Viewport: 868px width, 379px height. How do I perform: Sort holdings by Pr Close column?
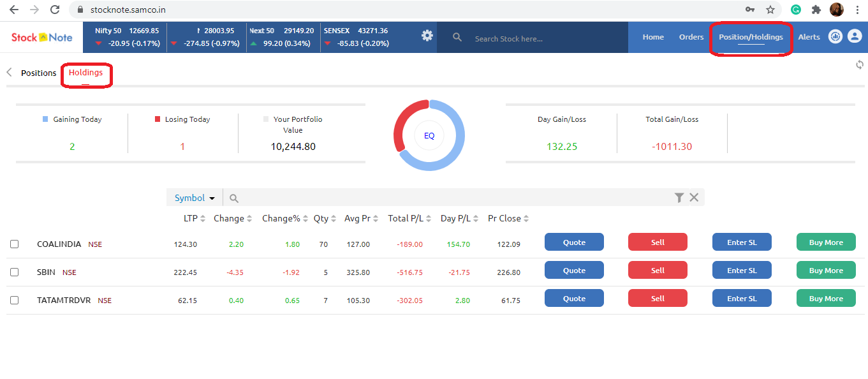coord(508,218)
